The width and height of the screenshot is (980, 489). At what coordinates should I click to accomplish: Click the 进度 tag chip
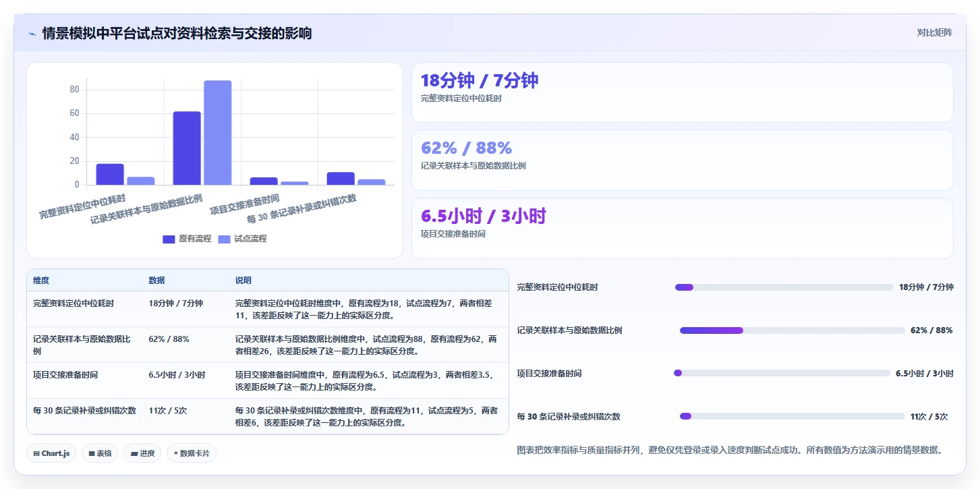click(142, 453)
